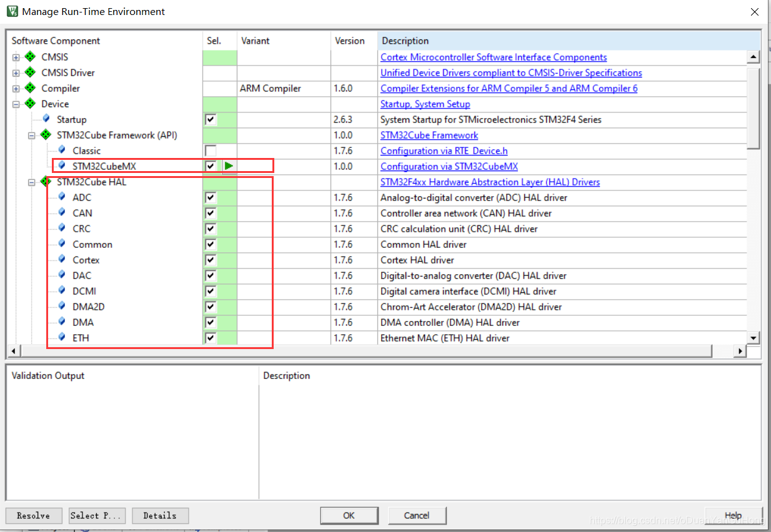Viewport: 771px width, 532px height.
Task: Toggle the DCMI HAL driver checkbox
Action: pyautogui.click(x=211, y=291)
